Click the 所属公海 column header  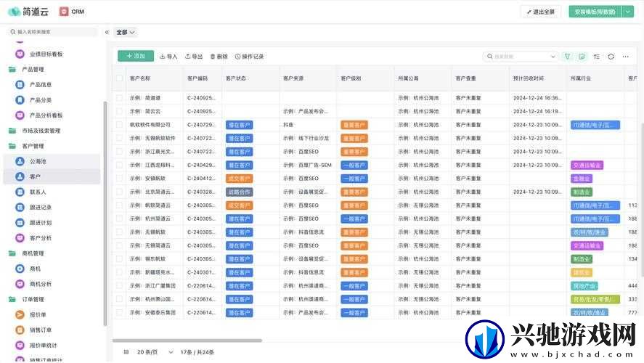(408, 78)
